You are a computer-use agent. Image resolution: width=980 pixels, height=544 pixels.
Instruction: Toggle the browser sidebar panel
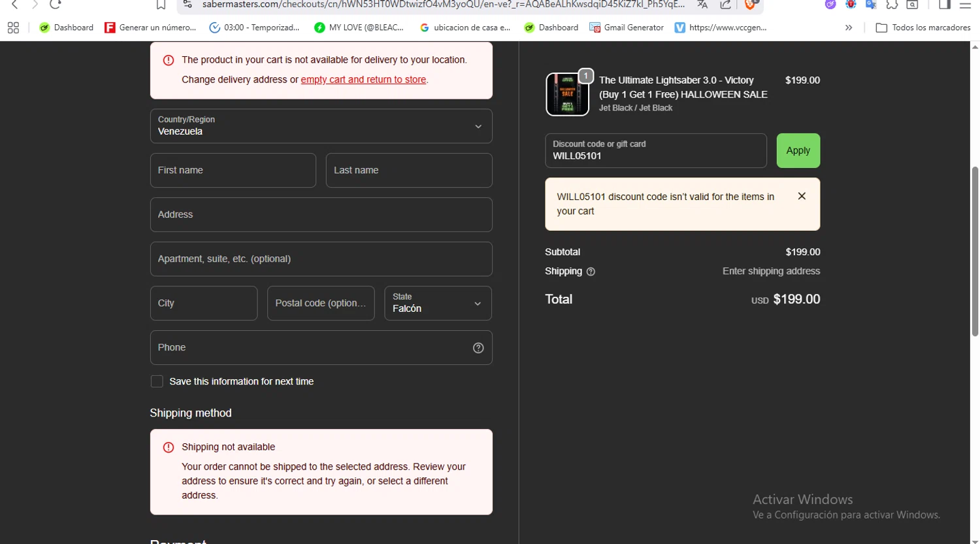(945, 5)
